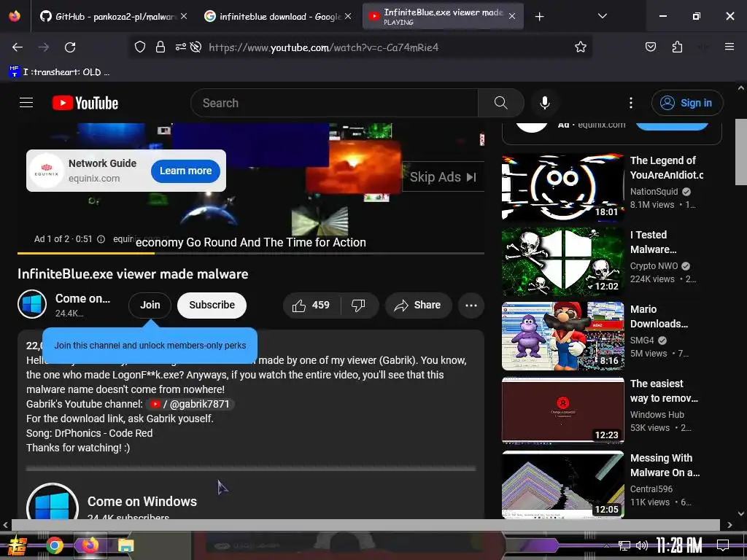Image resolution: width=747 pixels, height=560 pixels.
Task: Open Pocket save icon in toolbar
Action: coord(650,47)
